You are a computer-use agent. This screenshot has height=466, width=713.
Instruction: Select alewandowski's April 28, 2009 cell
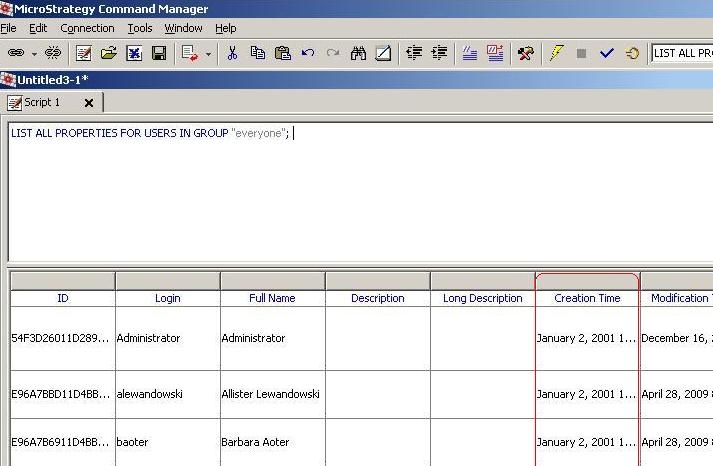pyautogui.click(x=677, y=394)
